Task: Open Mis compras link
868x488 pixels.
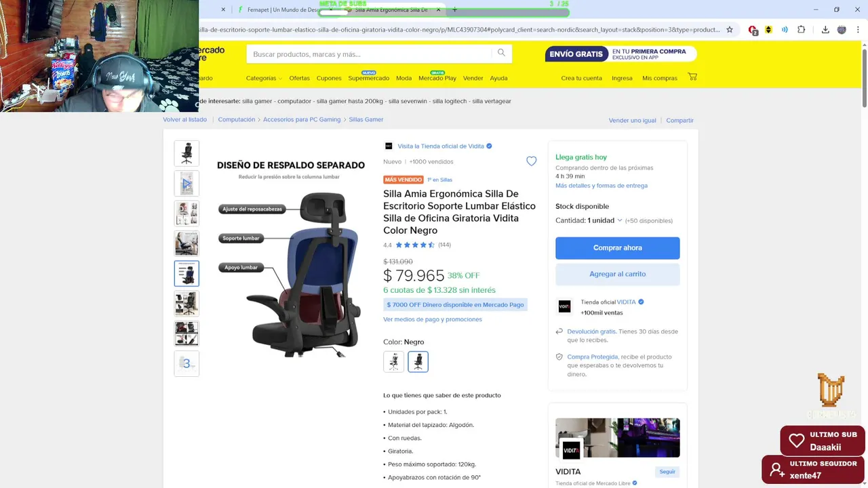Action: point(660,78)
